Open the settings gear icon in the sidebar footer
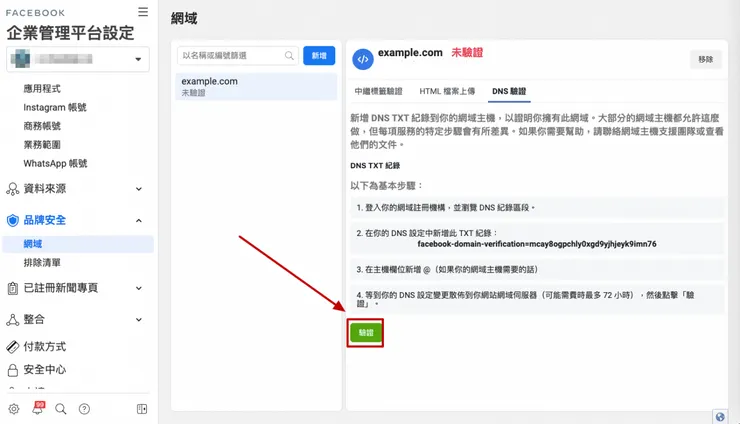The height and width of the screenshot is (424, 740). point(14,409)
